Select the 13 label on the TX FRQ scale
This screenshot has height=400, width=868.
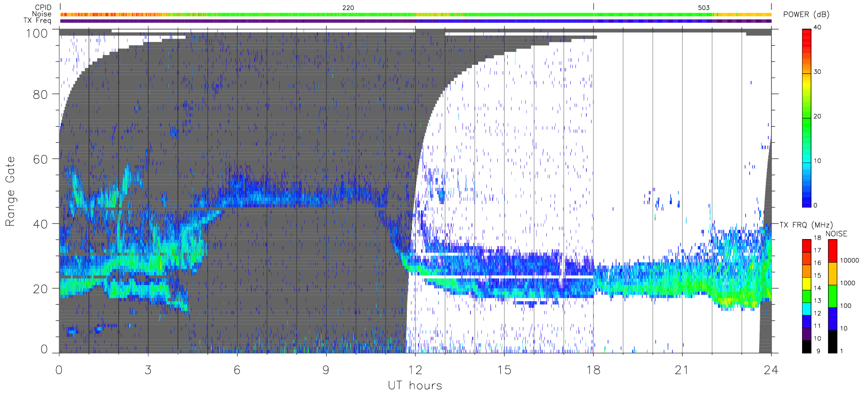point(817,301)
